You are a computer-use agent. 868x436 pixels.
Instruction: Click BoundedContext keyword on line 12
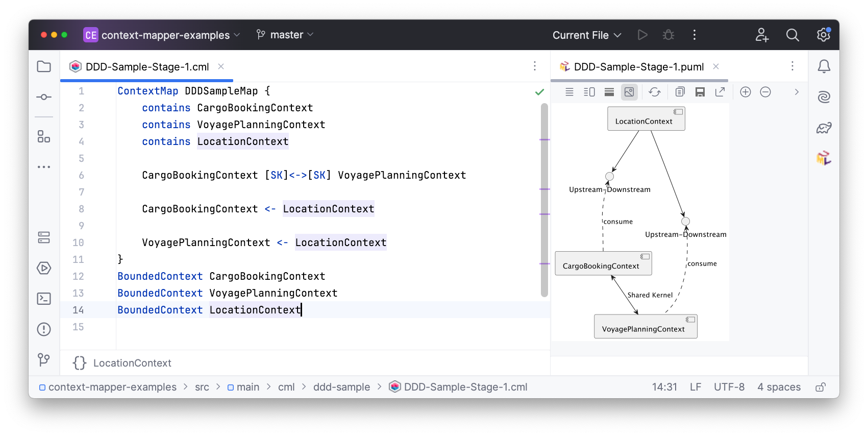(160, 276)
